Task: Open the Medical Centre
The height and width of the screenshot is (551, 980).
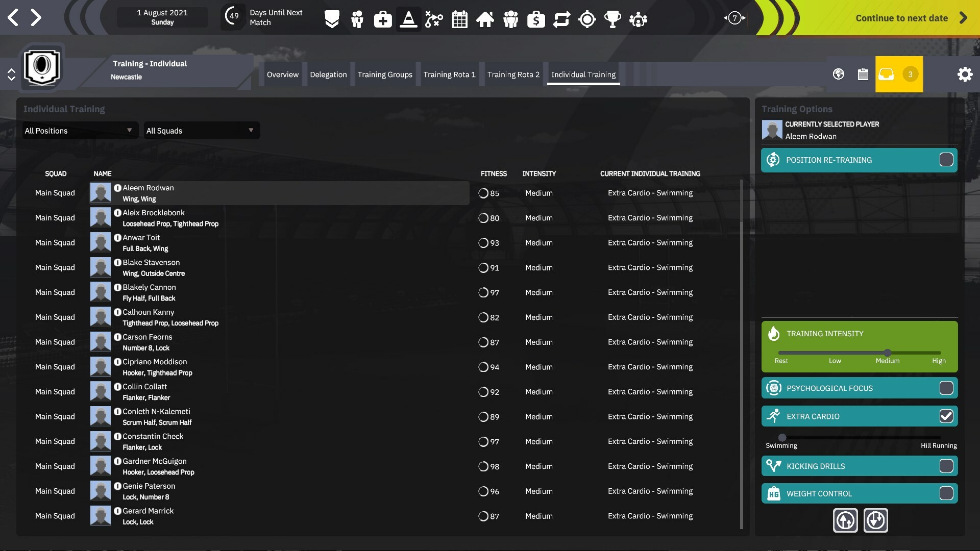Action: [x=383, y=19]
